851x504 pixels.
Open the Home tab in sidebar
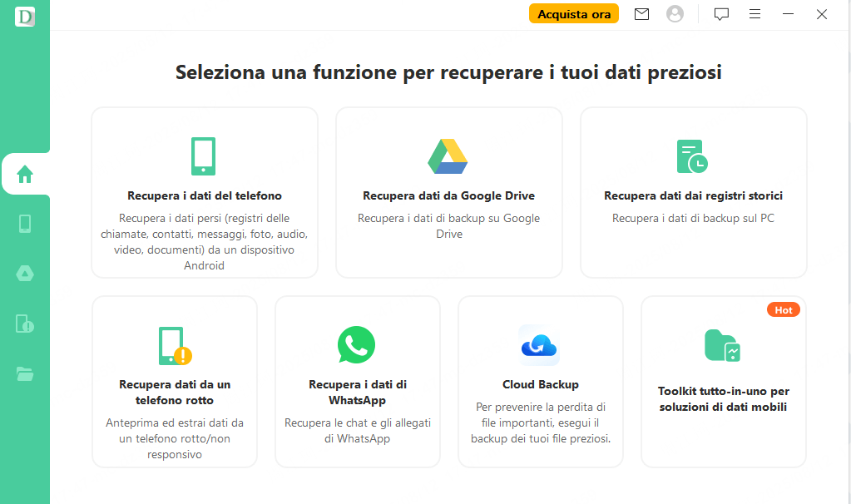(25, 174)
